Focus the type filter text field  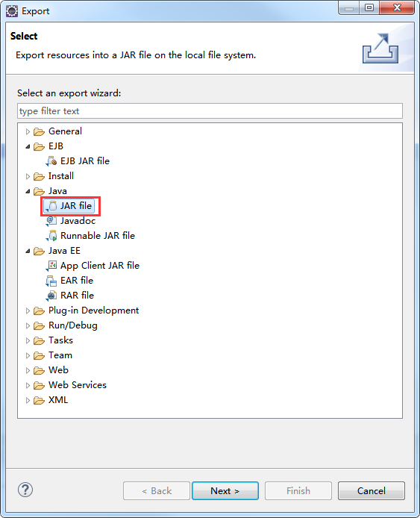pyautogui.click(x=210, y=111)
